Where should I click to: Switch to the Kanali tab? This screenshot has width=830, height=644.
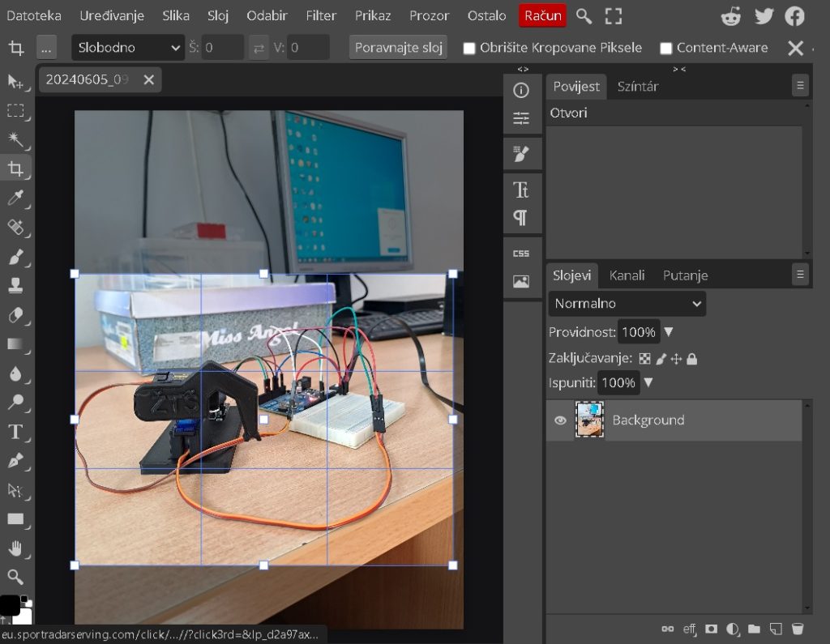pyautogui.click(x=627, y=275)
